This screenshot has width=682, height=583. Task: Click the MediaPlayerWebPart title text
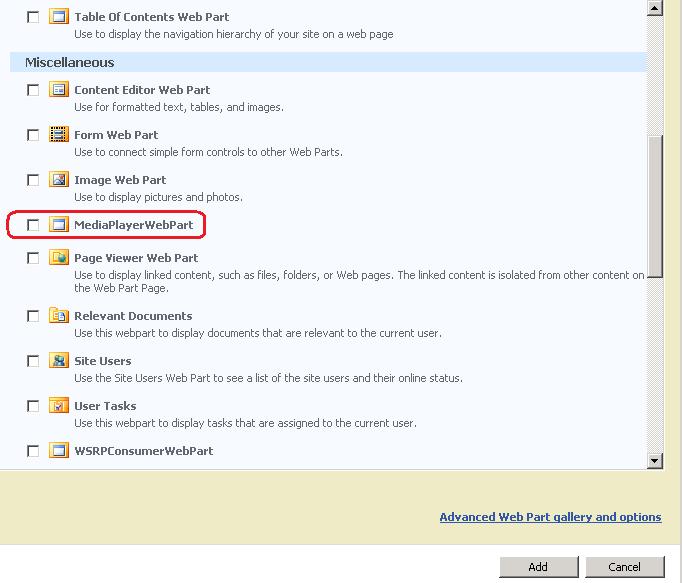134,225
